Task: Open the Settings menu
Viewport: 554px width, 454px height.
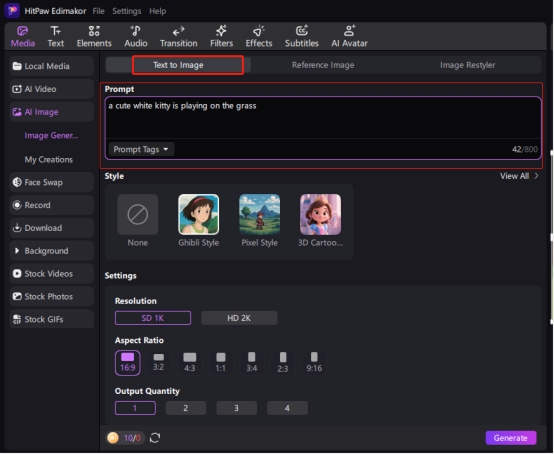Action: (x=126, y=11)
